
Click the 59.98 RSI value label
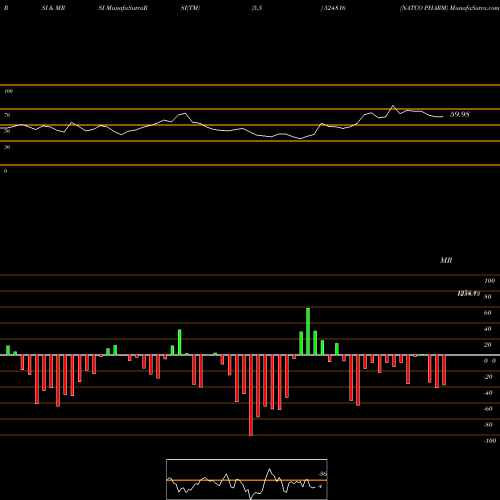[x=460, y=114]
